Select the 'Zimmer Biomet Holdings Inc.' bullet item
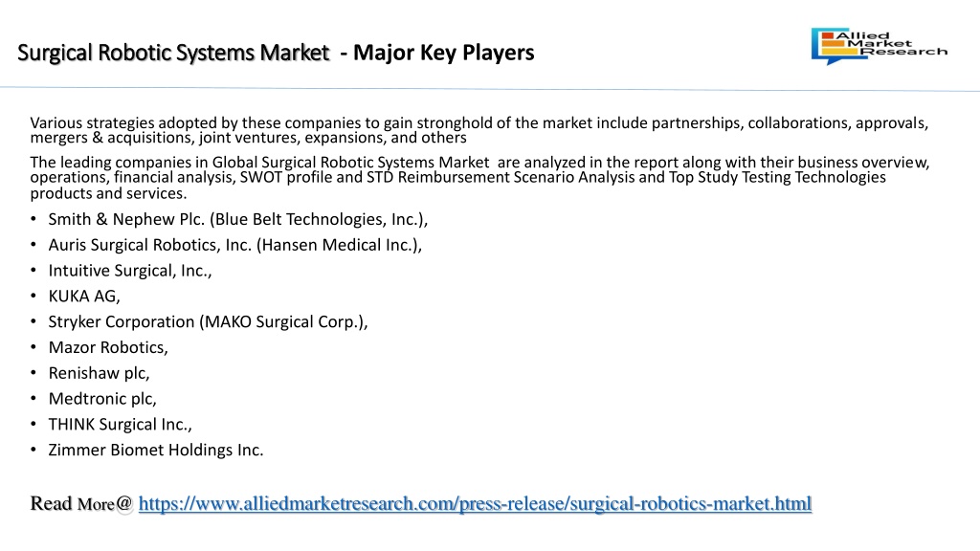The image size is (980, 551). 156,450
